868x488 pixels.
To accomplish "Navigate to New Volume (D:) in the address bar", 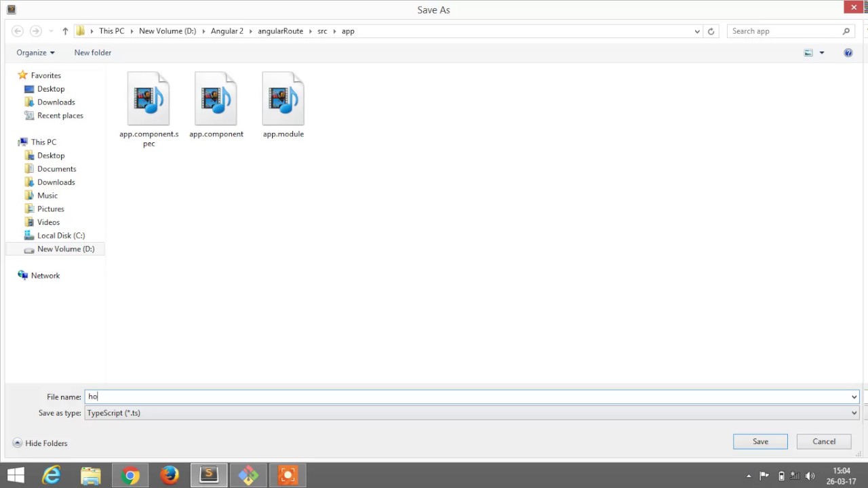I will click(167, 31).
